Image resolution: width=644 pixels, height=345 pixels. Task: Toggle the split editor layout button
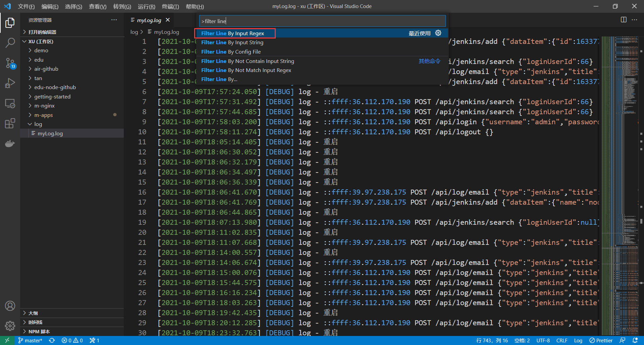624,20
